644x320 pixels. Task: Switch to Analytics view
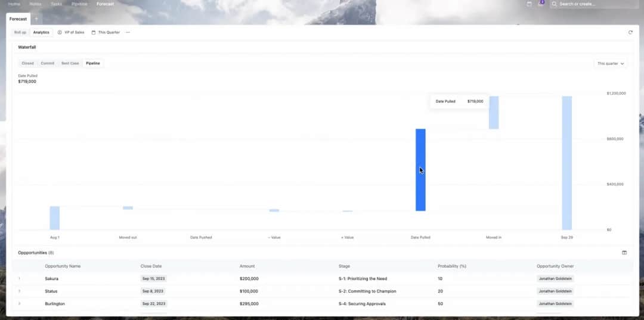[x=41, y=32]
